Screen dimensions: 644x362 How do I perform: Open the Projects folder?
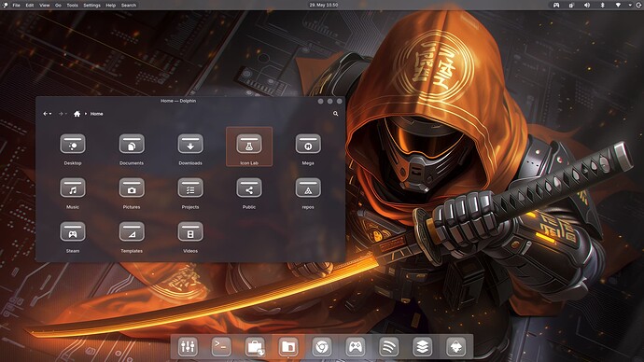[190, 193]
